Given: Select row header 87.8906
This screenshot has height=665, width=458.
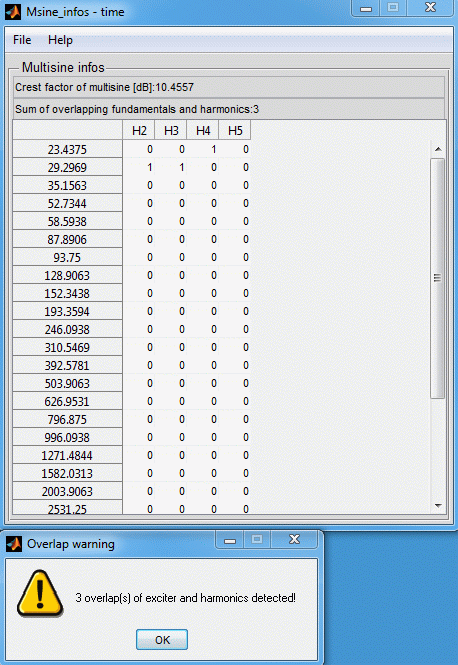Looking at the screenshot, I should click(67, 239).
